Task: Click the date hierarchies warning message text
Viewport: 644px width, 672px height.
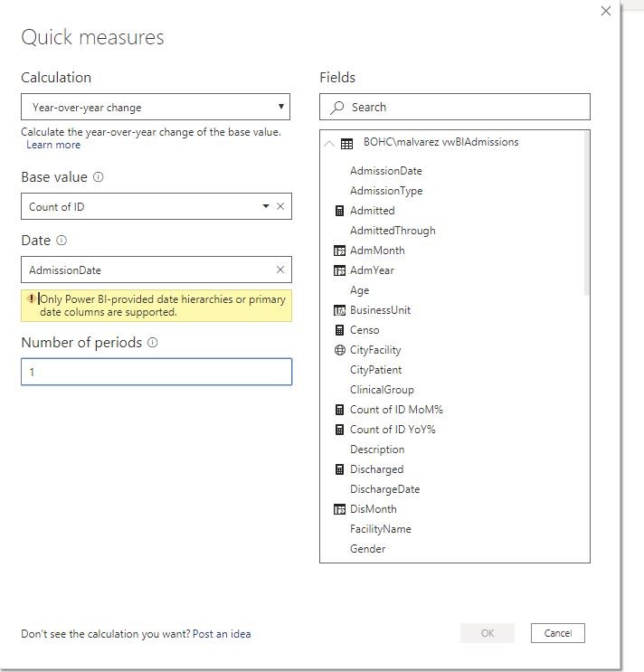Action: (163, 306)
